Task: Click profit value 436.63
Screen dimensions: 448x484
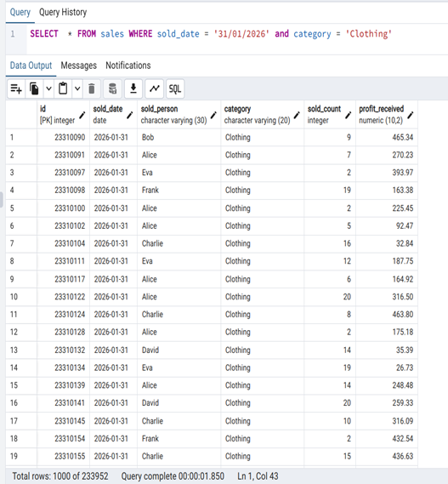Action: (387, 456)
